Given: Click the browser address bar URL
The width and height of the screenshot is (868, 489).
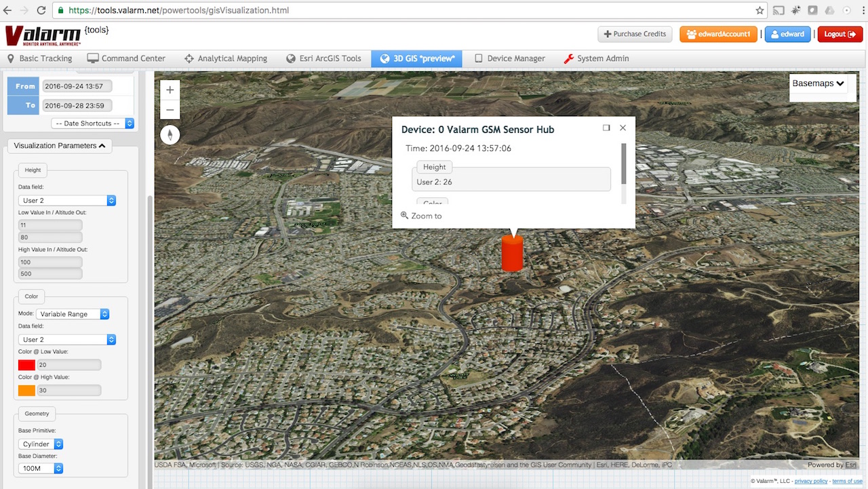Looking at the screenshot, I should (178, 10).
